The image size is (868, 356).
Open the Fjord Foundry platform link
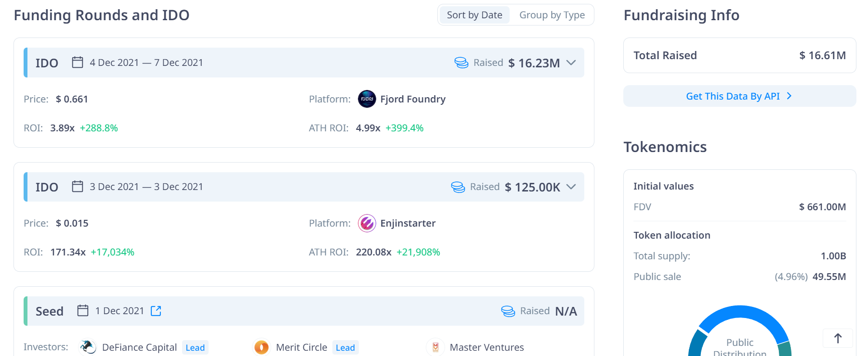(412, 99)
